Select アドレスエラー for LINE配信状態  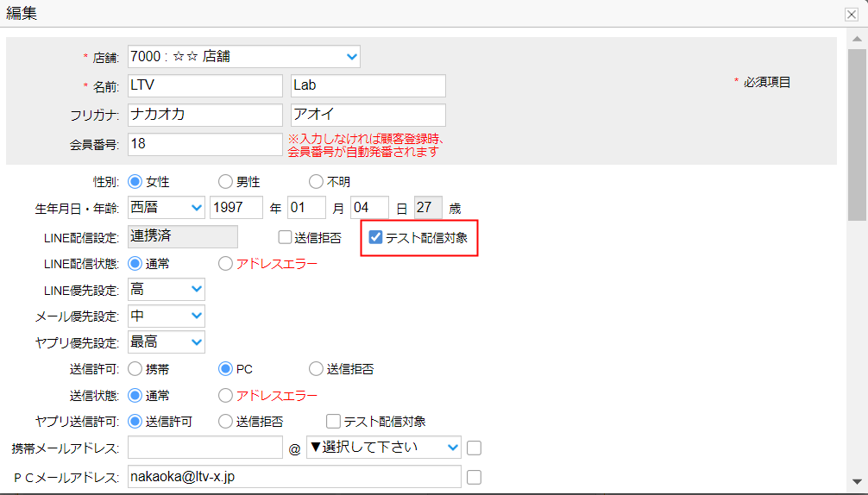pyautogui.click(x=225, y=264)
